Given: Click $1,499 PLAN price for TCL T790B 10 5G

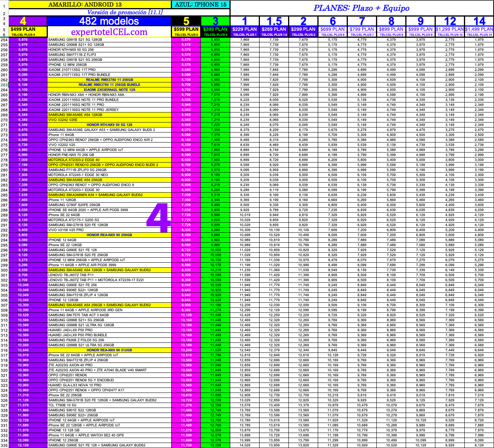Looking at the screenshot, I should pos(479,405).
